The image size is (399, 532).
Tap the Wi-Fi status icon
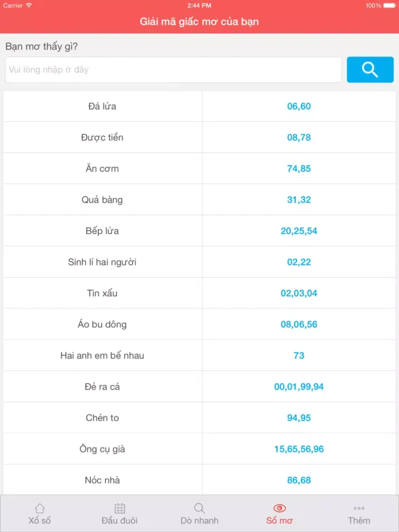(29, 5)
